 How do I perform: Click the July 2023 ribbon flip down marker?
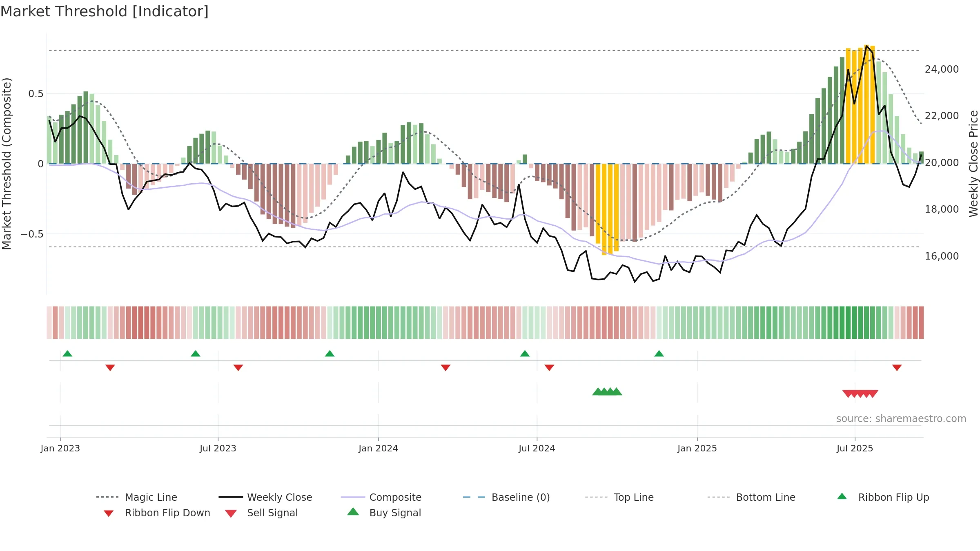(x=238, y=367)
